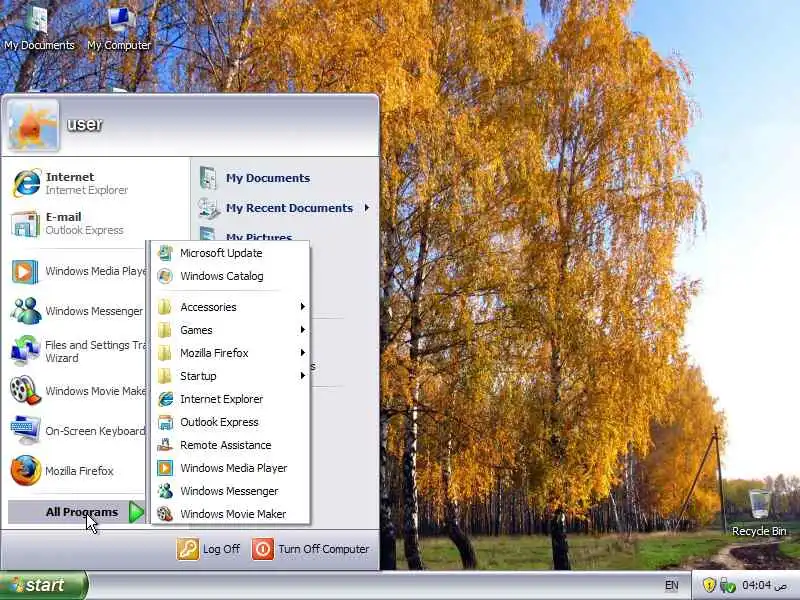Viewport: 800px width, 600px height.
Task: Click Outlook Express icon in All Programs submenu
Action: (165, 422)
